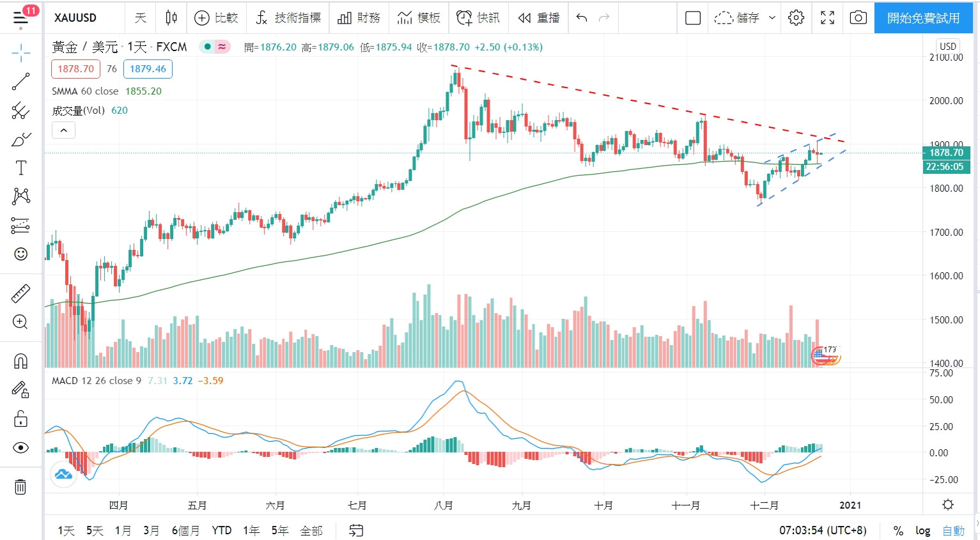Select the ruler measure tool
The width and height of the screenshot is (980, 540).
[x=20, y=293]
